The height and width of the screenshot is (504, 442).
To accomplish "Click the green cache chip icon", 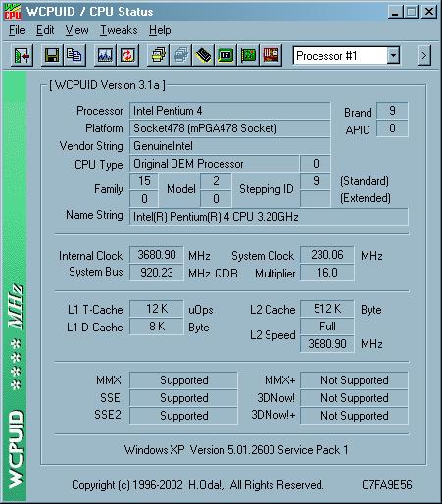I will coord(225,56).
